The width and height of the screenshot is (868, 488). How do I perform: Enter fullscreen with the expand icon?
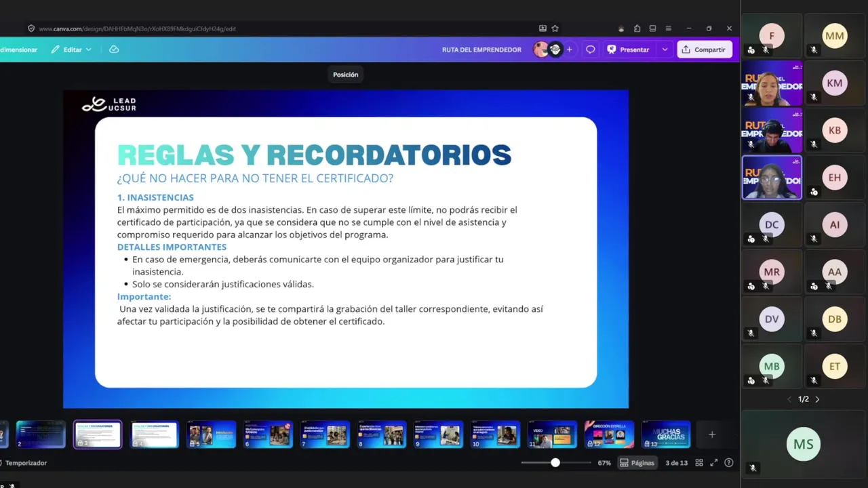point(713,463)
